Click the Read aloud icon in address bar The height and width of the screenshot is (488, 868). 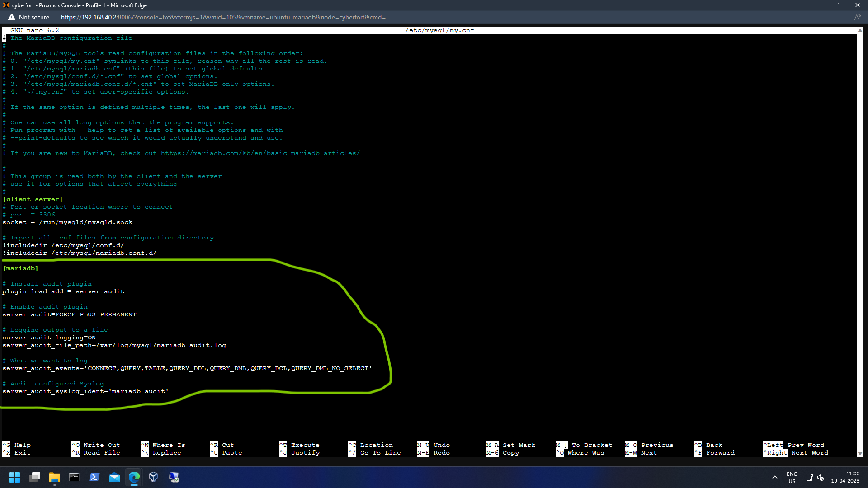click(x=857, y=17)
